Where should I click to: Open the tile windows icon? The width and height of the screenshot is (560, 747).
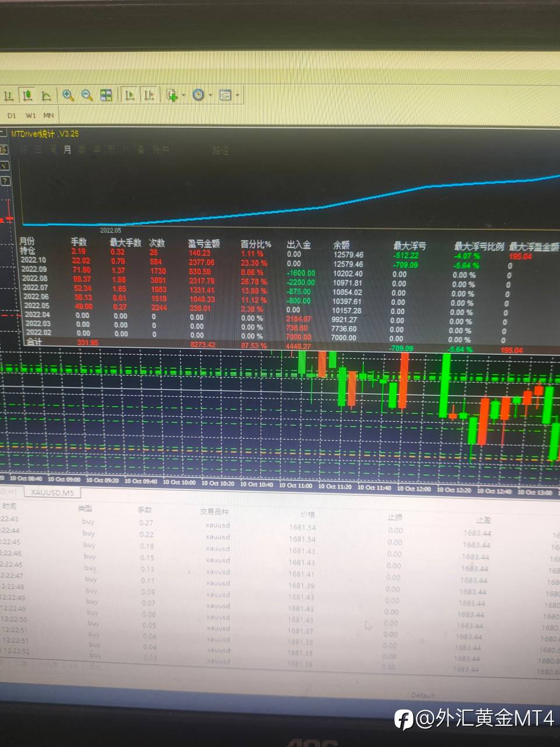point(106,95)
